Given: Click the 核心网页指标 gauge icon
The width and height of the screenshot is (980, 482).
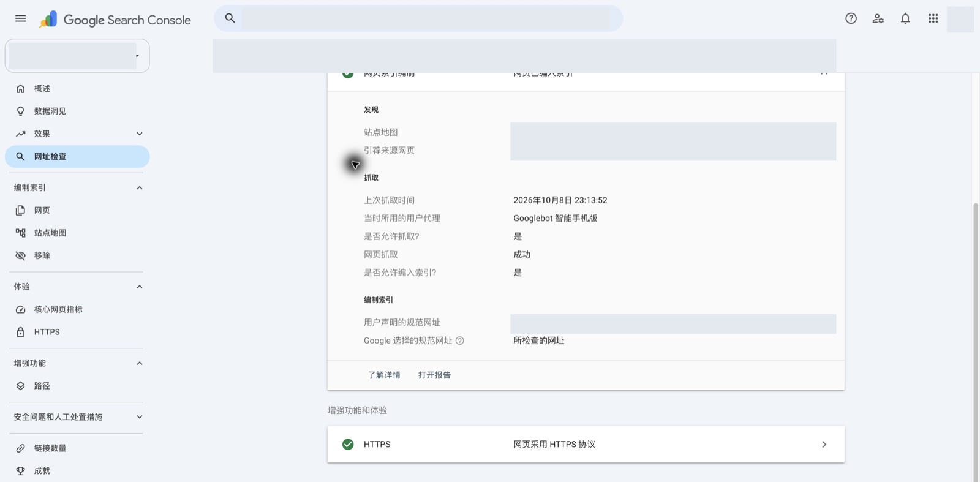Looking at the screenshot, I should [20, 309].
